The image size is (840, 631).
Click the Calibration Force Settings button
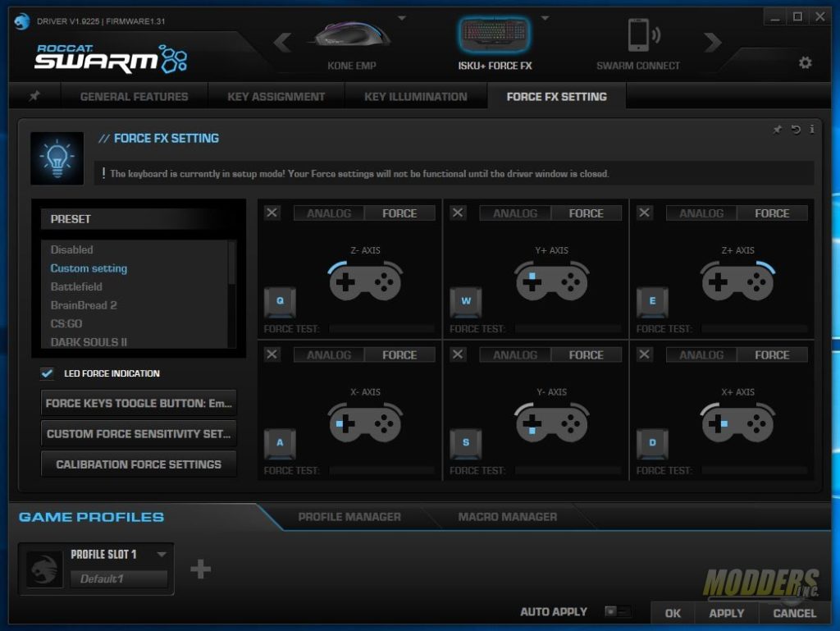[139, 464]
